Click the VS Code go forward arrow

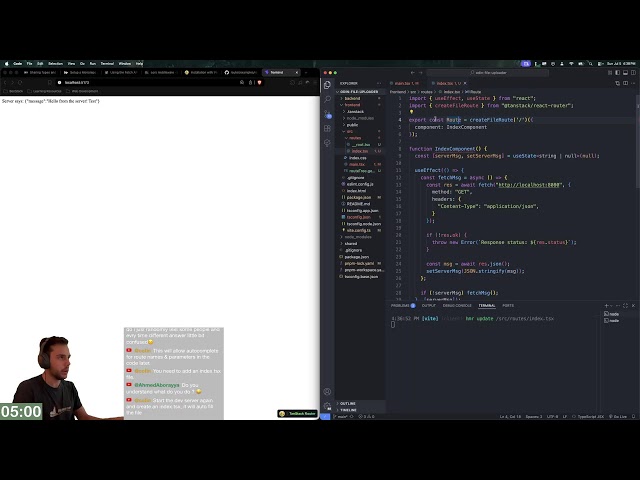(421, 73)
